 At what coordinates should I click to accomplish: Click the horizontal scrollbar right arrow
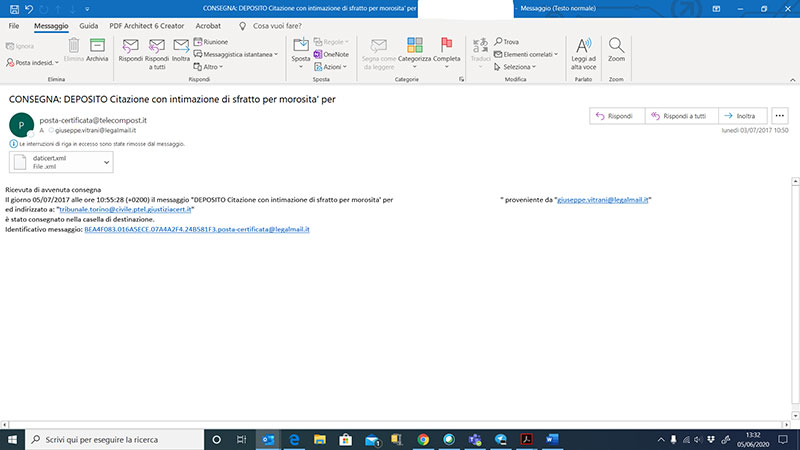(787, 424)
